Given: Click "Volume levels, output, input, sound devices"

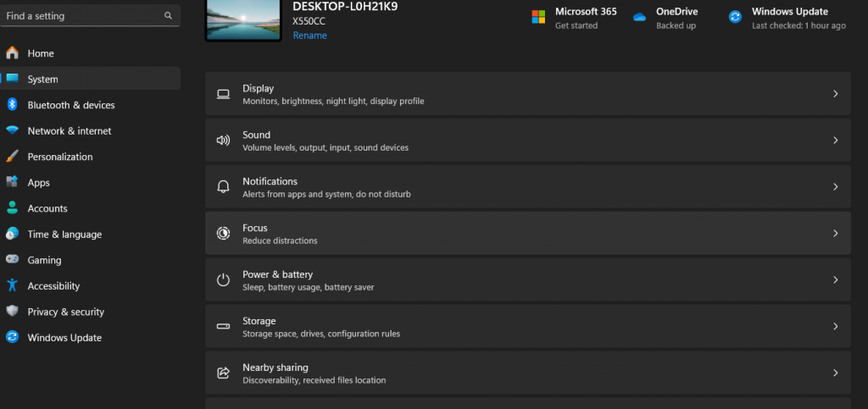Looking at the screenshot, I should tap(325, 147).
